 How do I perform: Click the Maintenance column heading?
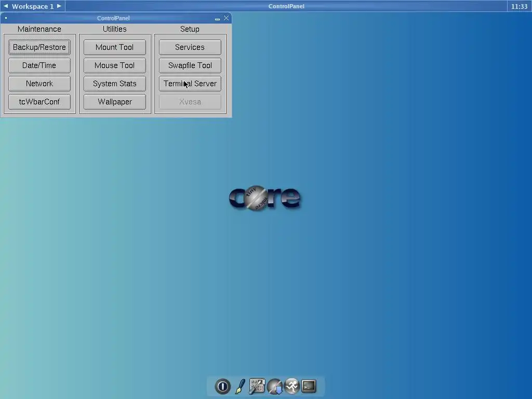point(39,29)
